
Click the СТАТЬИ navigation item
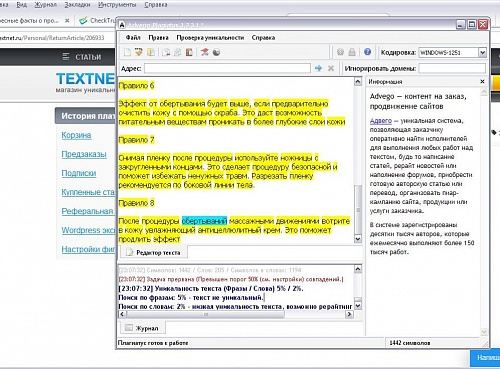88,57
